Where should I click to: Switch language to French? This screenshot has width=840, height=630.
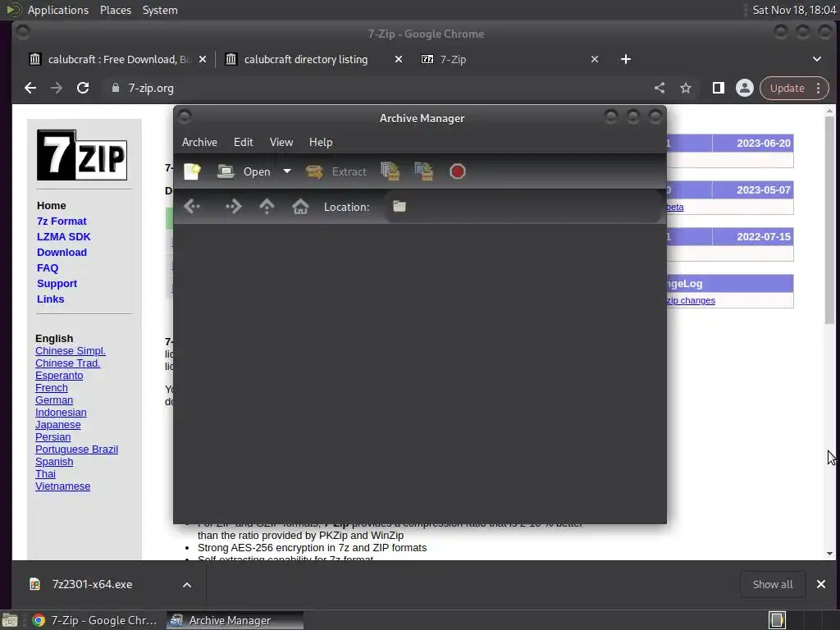pos(52,387)
